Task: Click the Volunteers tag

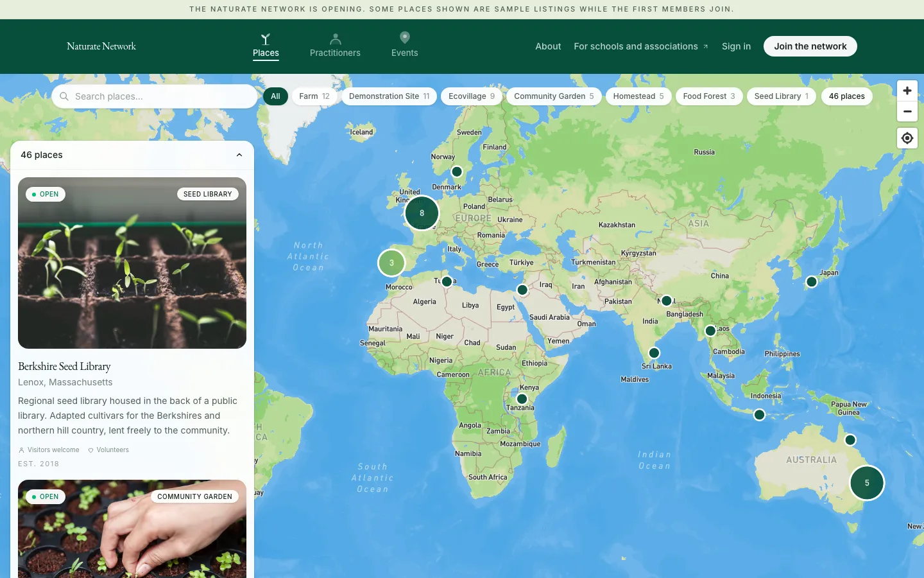Action: pos(108,450)
